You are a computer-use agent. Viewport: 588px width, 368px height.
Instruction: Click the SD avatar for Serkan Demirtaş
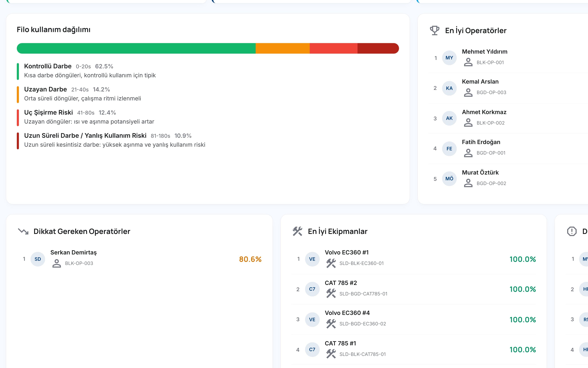pos(38,259)
